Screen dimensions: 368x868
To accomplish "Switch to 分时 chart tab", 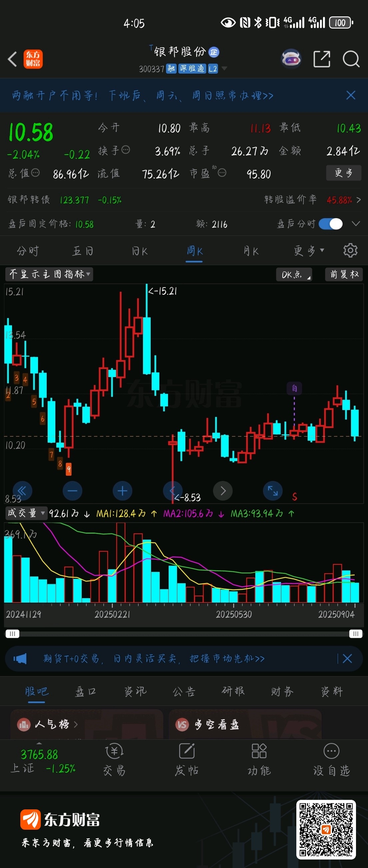I will pyautogui.click(x=28, y=251).
